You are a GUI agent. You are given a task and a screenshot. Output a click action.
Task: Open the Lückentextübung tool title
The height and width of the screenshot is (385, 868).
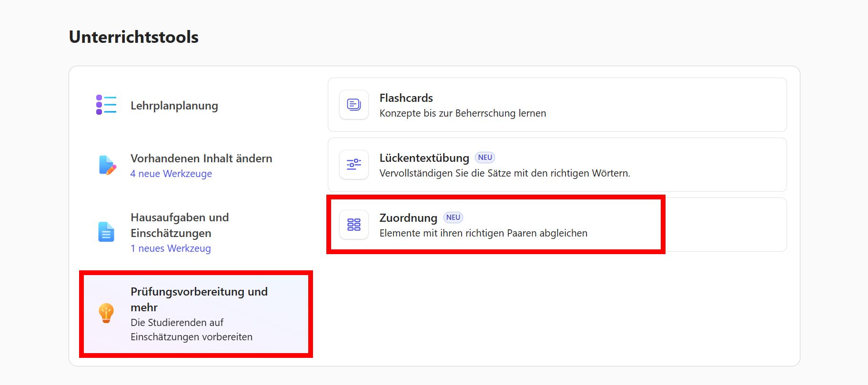point(424,158)
